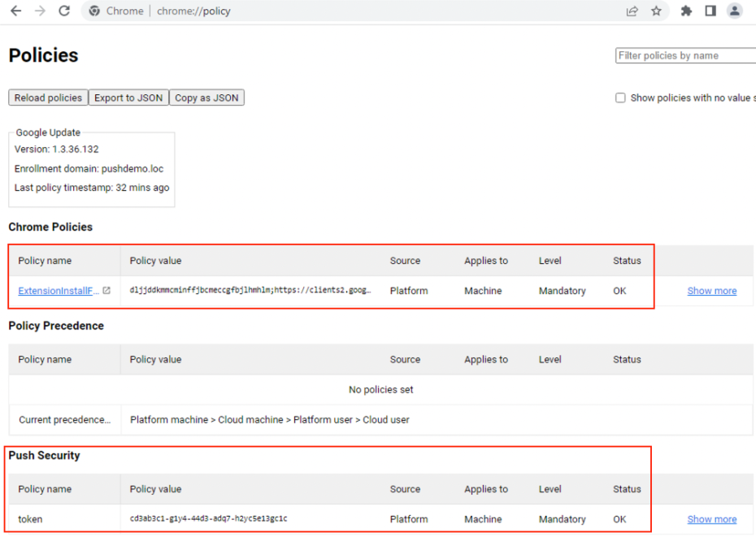Click 'Last policy timestamp: 32 mins ago'
Viewport: 756px width, 537px height.
[x=92, y=188]
